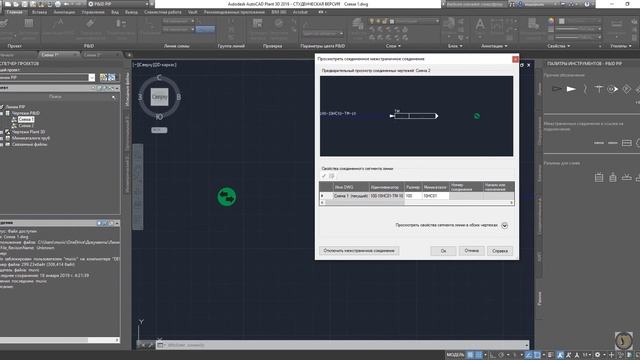Select the diamond flag symbol in palette
Screen dimensions: 640x360
pos(627,89)
